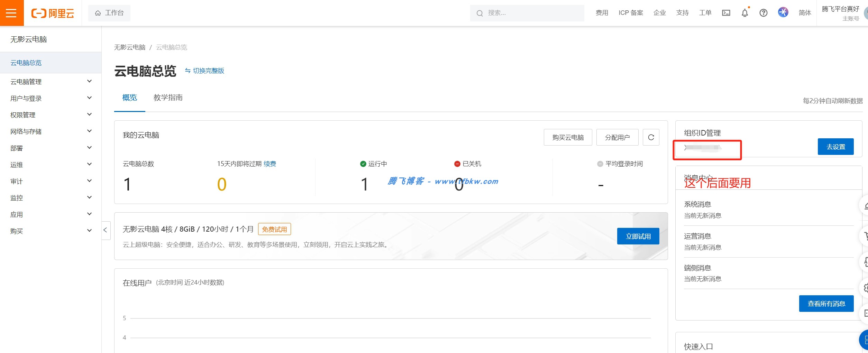Click the 在线用户 chart heading
This screenshot has width=868, height=353.
[x=137, y=283]
